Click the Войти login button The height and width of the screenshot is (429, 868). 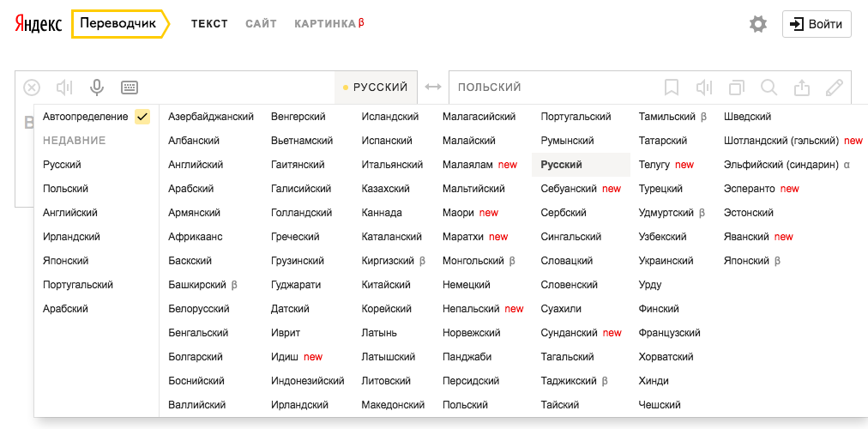click(x=817, y=24)
